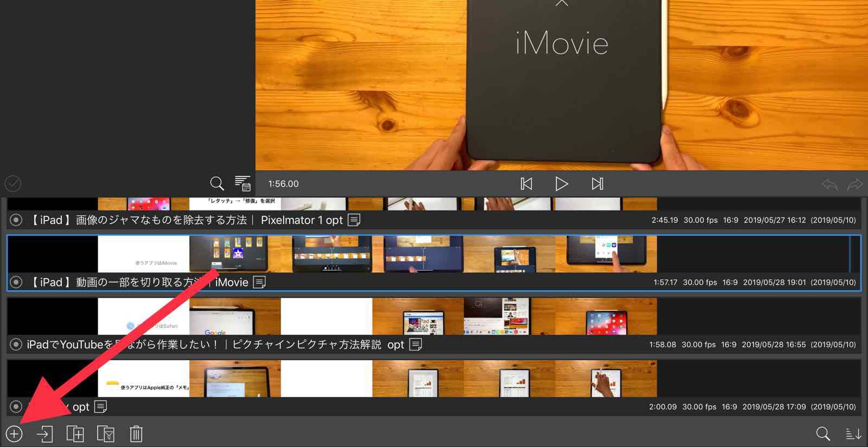Click date 2019/05/28 17:09
Screen dimensions: 868x447
(774, 406)
